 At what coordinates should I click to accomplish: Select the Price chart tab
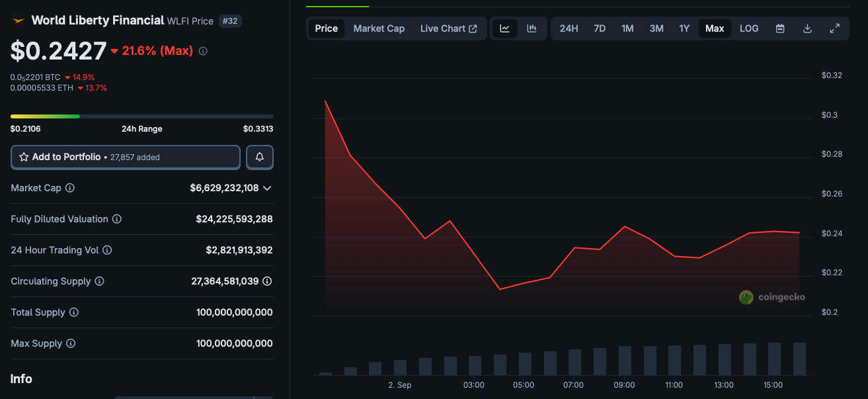327,28
